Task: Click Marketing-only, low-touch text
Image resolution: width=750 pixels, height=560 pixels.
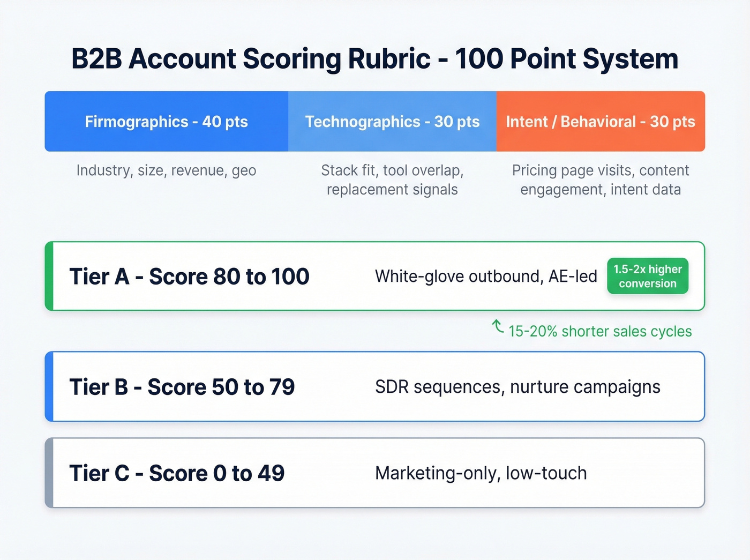Action: (481, 473)
